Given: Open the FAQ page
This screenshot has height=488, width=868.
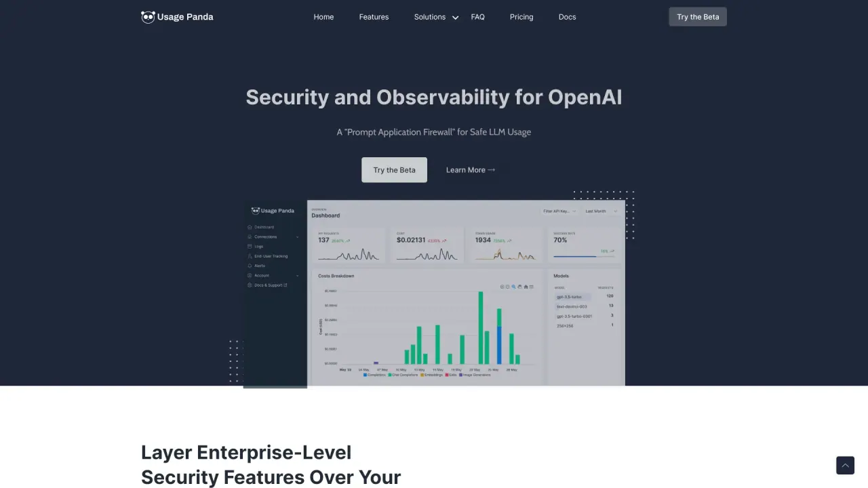Looking at the screenshot, I should [x=478, y=17].
